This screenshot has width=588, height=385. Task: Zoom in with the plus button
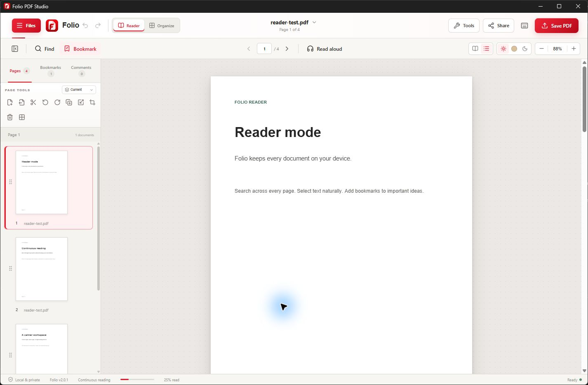(574, 49)
